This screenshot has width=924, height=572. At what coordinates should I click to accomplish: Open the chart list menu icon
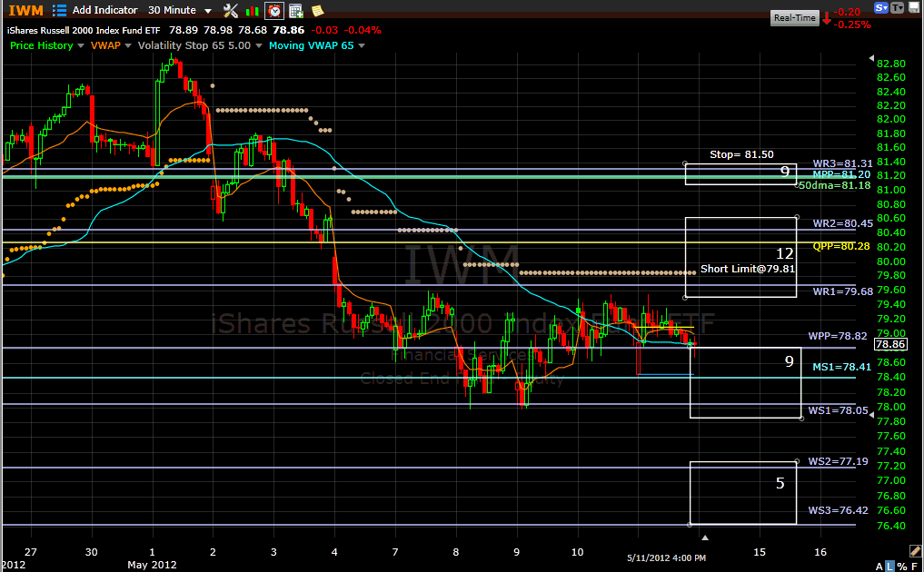[59, 10]
